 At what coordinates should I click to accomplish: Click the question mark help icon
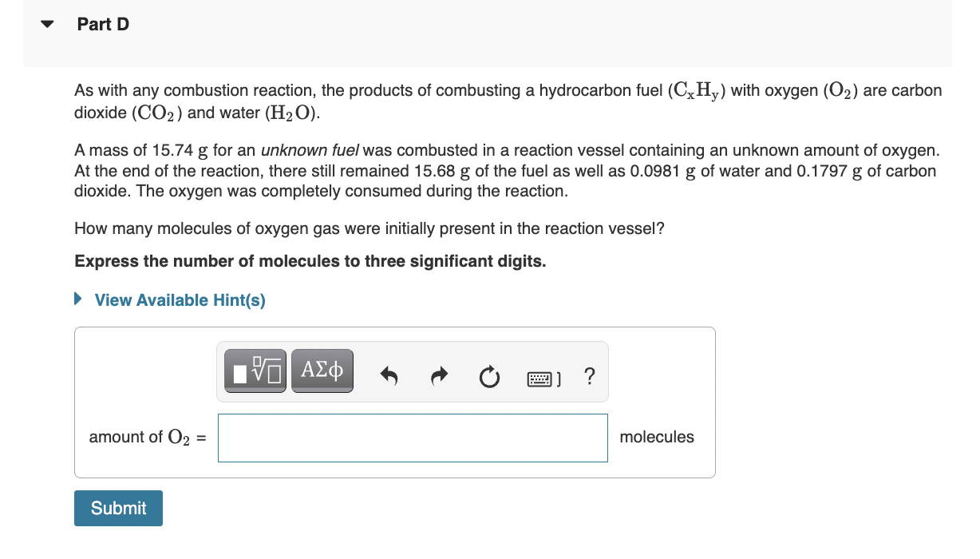[x=589, y=375]
